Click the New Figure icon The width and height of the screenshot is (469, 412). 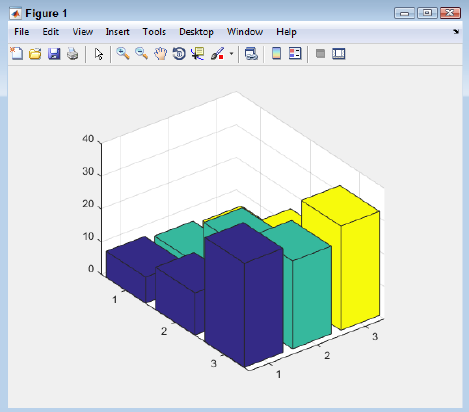coord(17,53)
